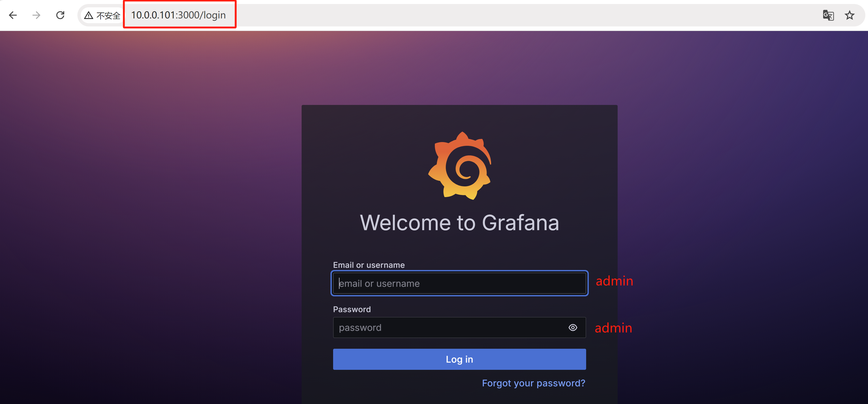Click empty address bar area right of URL

506,15
